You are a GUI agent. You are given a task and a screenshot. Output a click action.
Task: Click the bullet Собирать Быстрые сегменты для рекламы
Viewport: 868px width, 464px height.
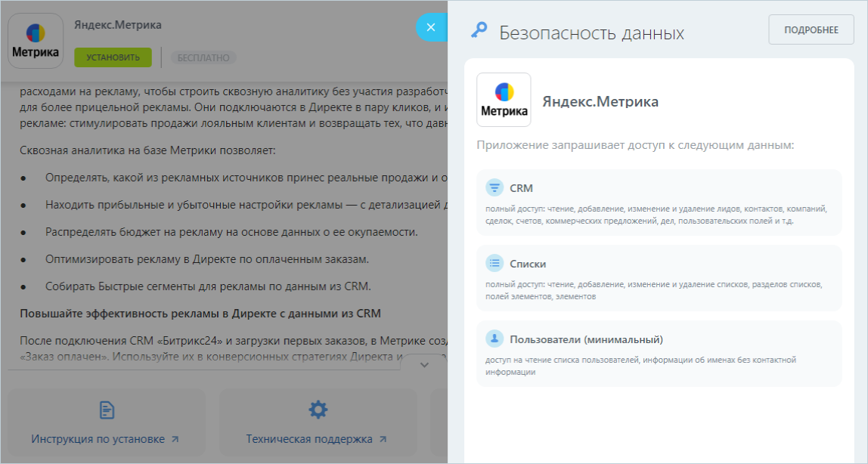pos(208,286)
